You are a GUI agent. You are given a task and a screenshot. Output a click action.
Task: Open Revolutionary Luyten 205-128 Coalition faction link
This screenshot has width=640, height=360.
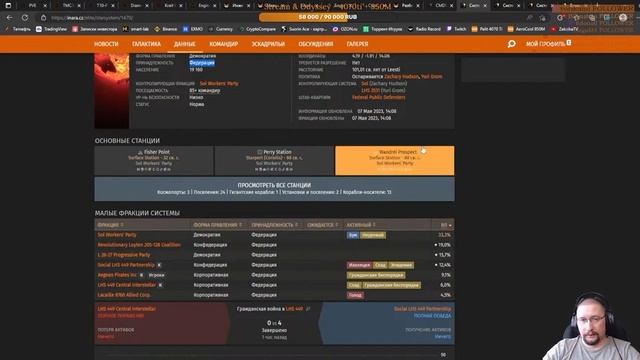pyautogui.click(x=139, y=245)
